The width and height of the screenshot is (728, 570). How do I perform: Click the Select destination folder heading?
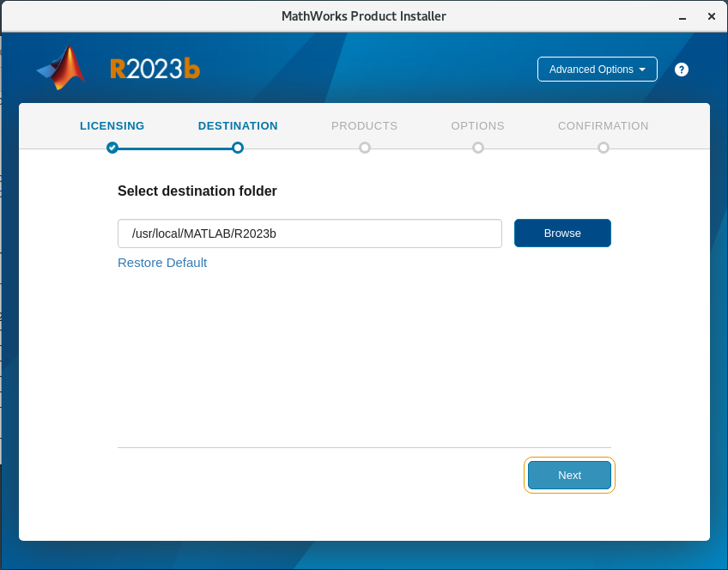tap(197, 191)
